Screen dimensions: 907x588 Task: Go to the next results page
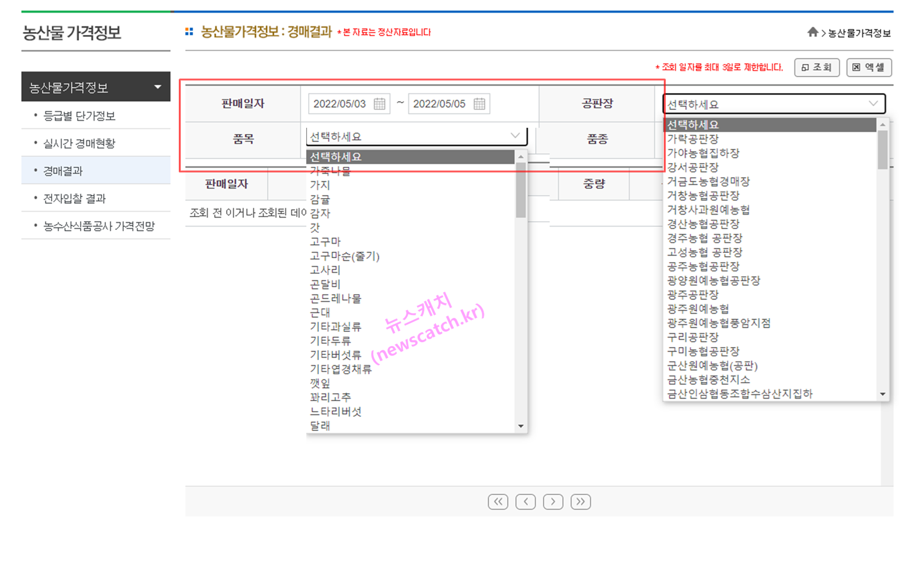click(553, 501)
